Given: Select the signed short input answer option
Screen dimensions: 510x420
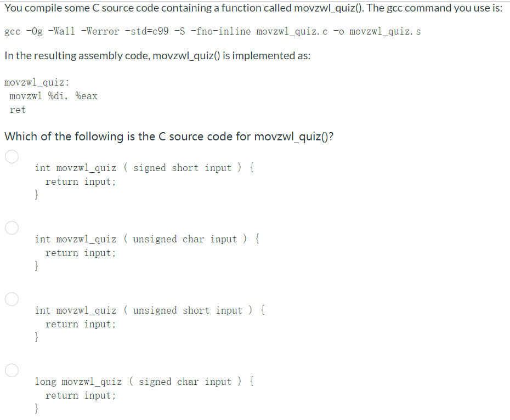Looking at the screenshot, I should pos(12,156).
